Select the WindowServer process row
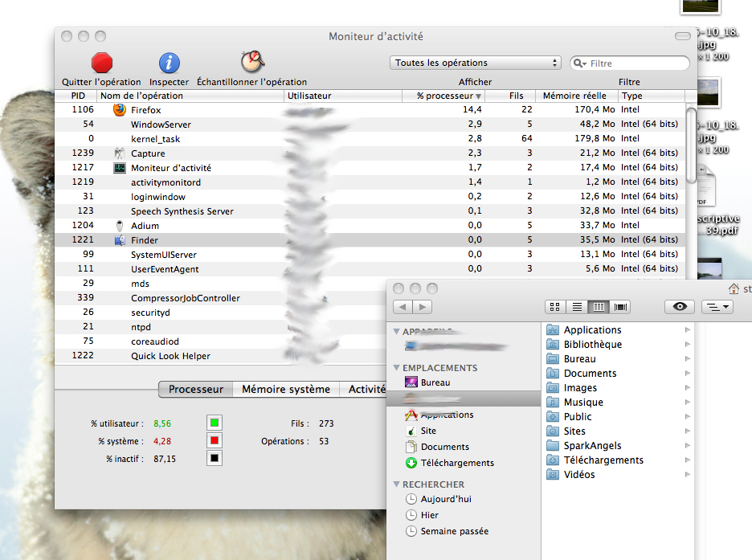752x560 pixels. point(370,125)
